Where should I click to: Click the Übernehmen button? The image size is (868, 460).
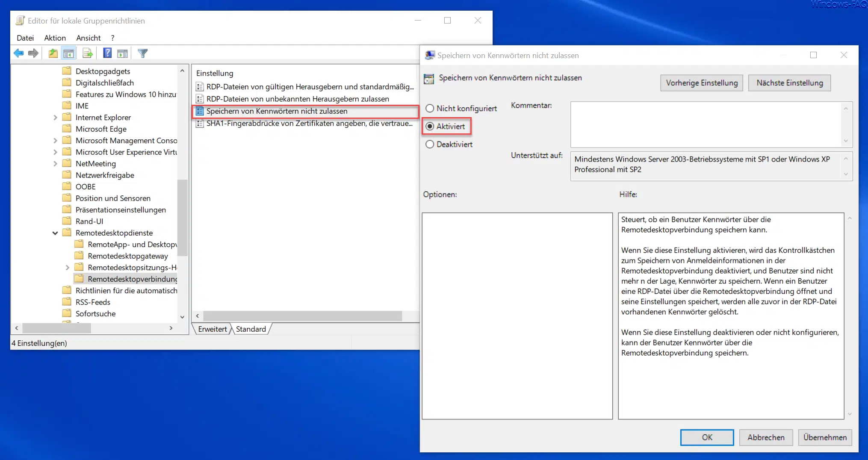click(824, 437)
